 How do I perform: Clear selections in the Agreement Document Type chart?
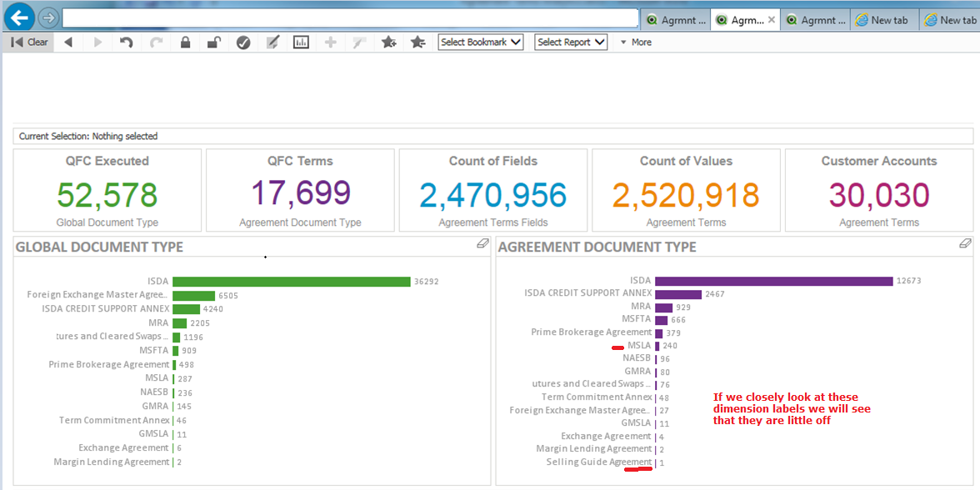[x=965, y=243]
